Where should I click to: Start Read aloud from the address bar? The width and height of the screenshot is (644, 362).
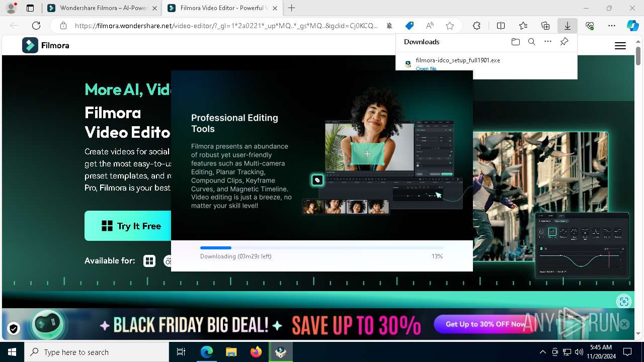pos(430,26)
